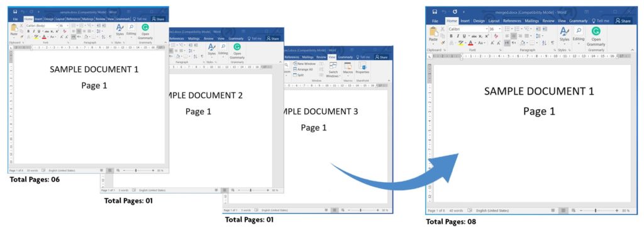This screenshot has width=644, height=230.
Task: Apply yellow highlight color in merged.docx window
Action: (461, 43)
